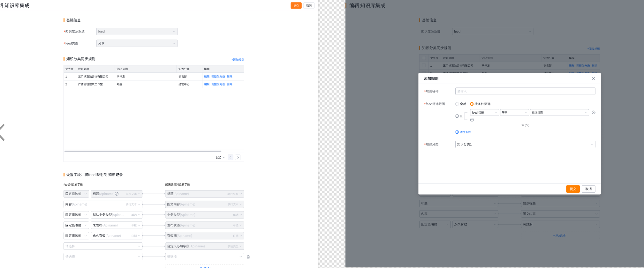
Task: Open 知识标题 dropdown on dimmed background page
Action: click(560, 203)
